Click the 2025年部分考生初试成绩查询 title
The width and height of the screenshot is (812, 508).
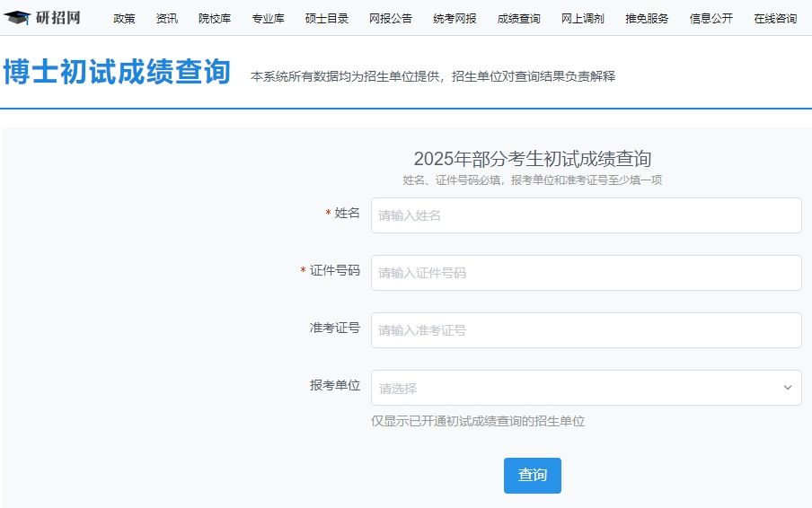533,159
